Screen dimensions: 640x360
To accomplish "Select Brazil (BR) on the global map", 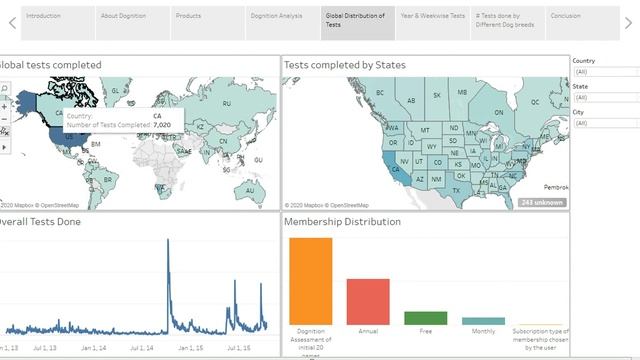I will tap(107, 180).
